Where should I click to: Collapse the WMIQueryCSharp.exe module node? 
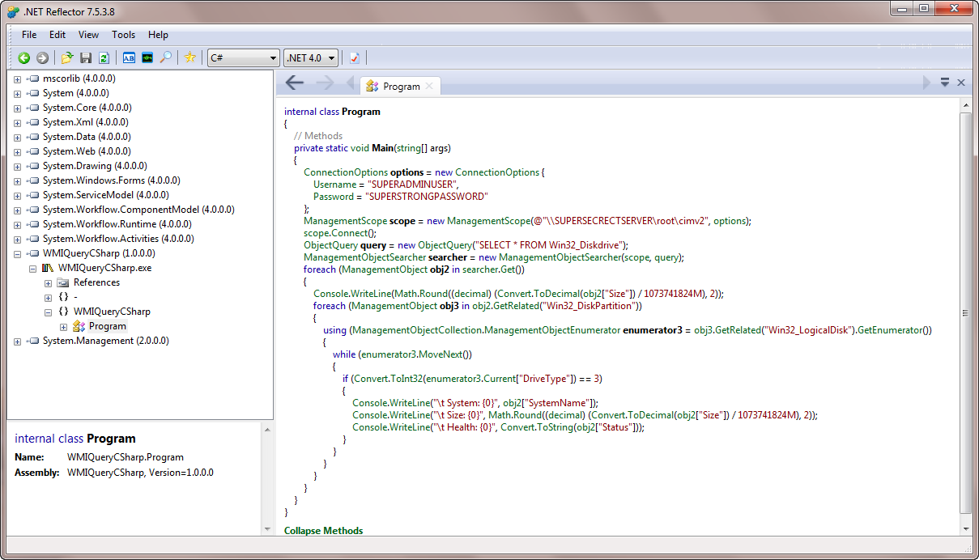click(32, 268)
